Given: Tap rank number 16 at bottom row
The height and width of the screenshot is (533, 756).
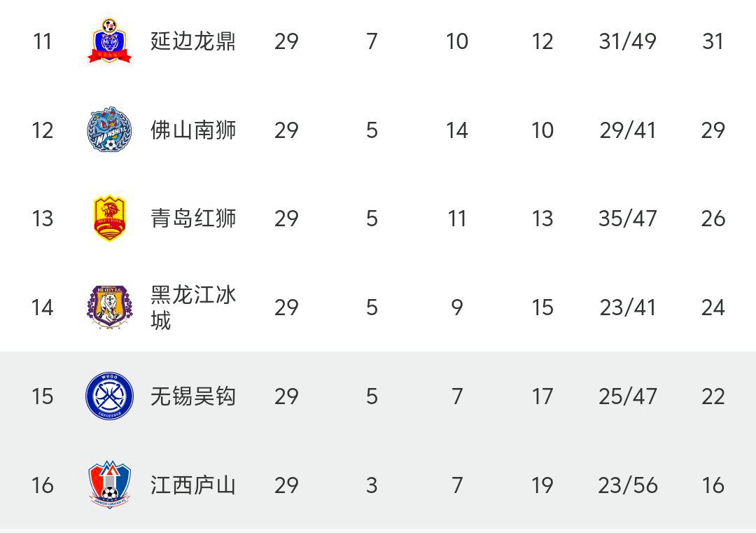Looking at the screenshot, I should tap(43, 485).
